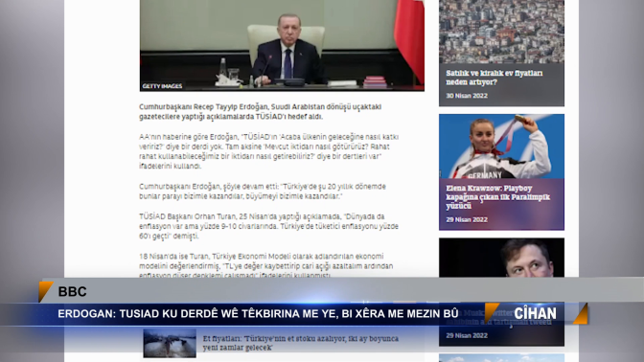Click the 29 Nisan 2022 date under Musk
The image size is (644, 362).
pyautogui.click(x=467, y=335)
